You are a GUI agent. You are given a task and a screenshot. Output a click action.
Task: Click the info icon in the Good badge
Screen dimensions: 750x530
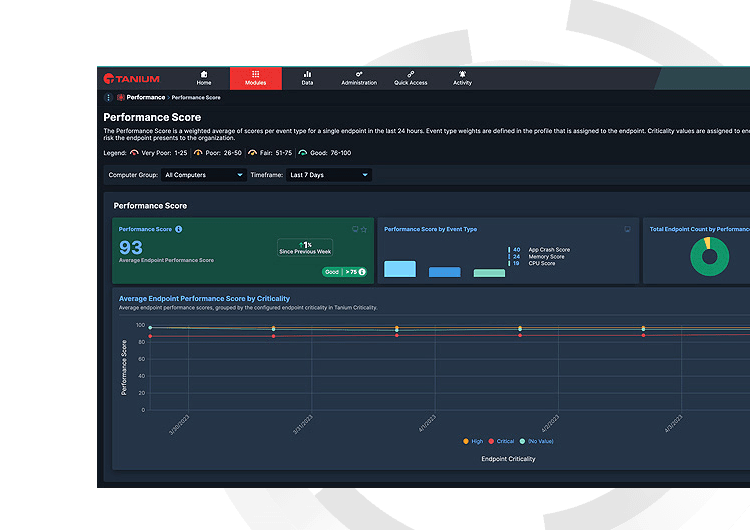[362, 272]
